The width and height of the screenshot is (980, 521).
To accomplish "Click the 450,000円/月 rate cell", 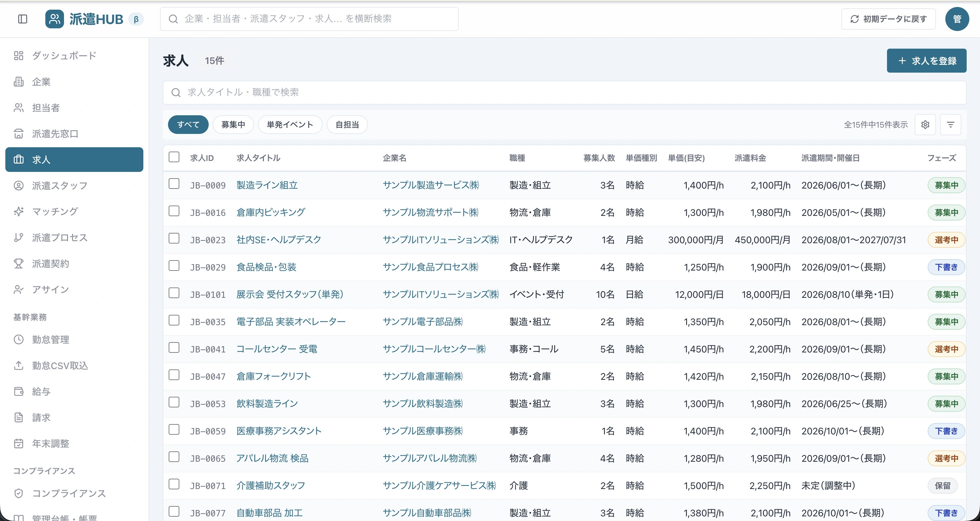I will [762, 240].
